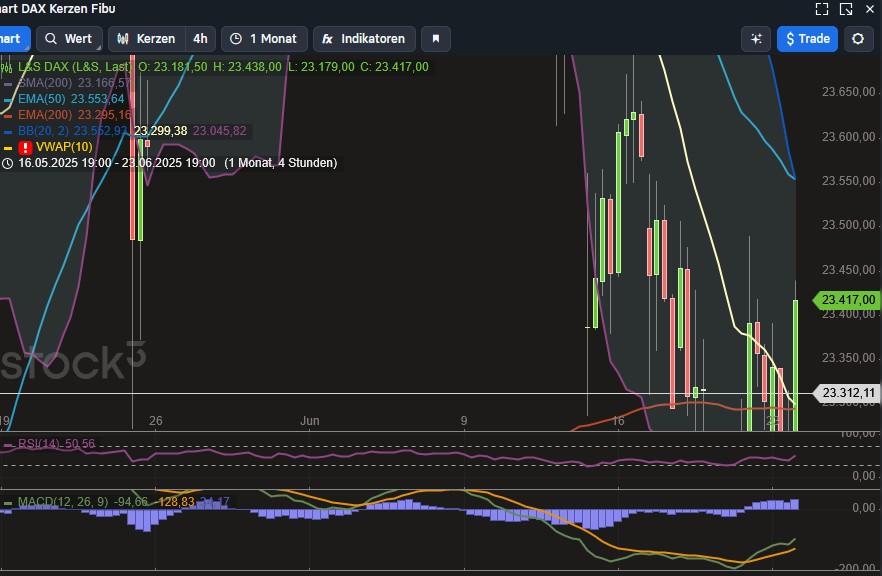Open the fx Indikatoren tool

(x=363, y=39)
